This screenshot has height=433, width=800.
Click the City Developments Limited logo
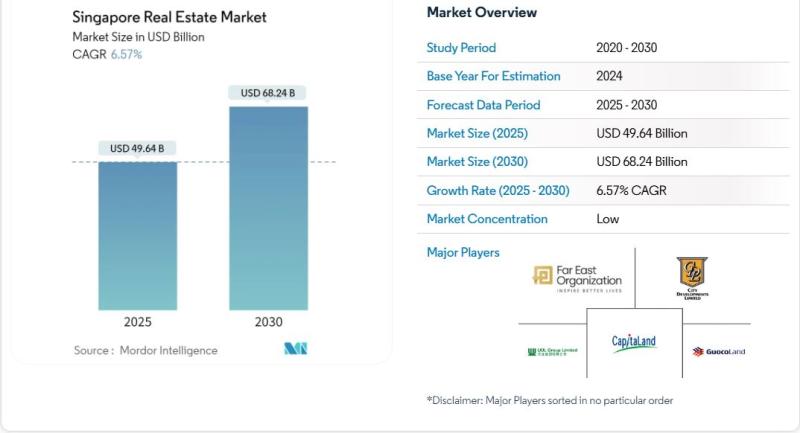pos(692,278)
